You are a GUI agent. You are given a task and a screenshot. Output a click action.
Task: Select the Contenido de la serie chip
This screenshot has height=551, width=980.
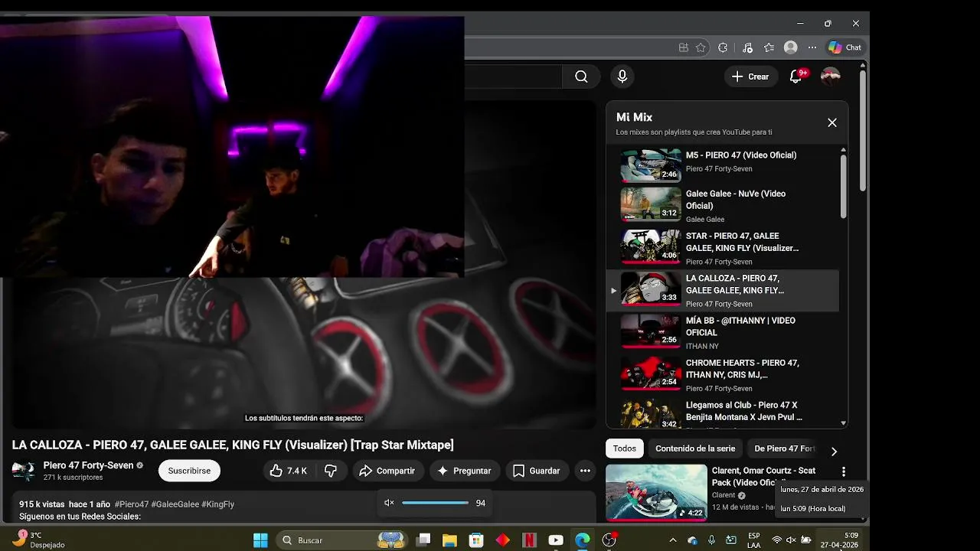click(695, 448)
